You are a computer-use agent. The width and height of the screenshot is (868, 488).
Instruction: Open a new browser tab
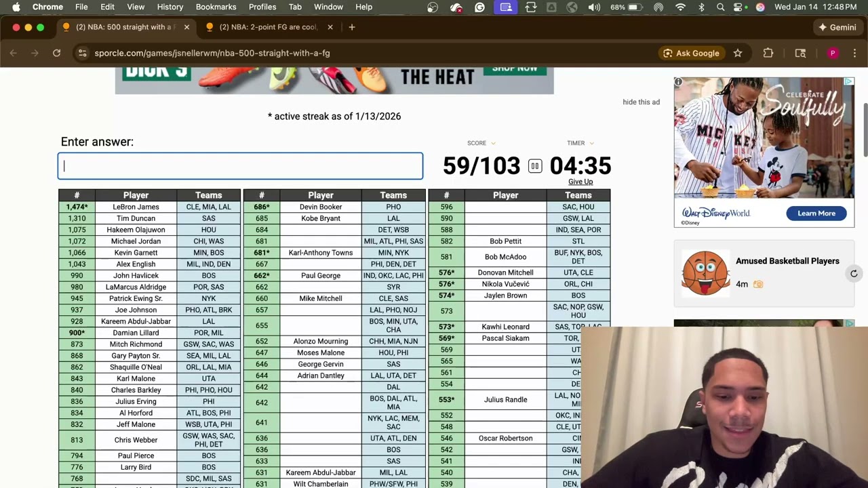(351, 27)
